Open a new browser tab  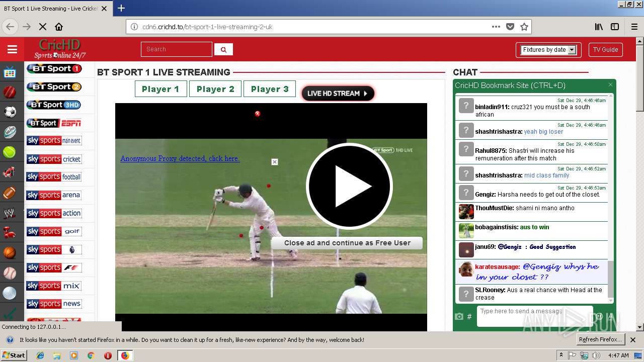click(x=121, y=8)
